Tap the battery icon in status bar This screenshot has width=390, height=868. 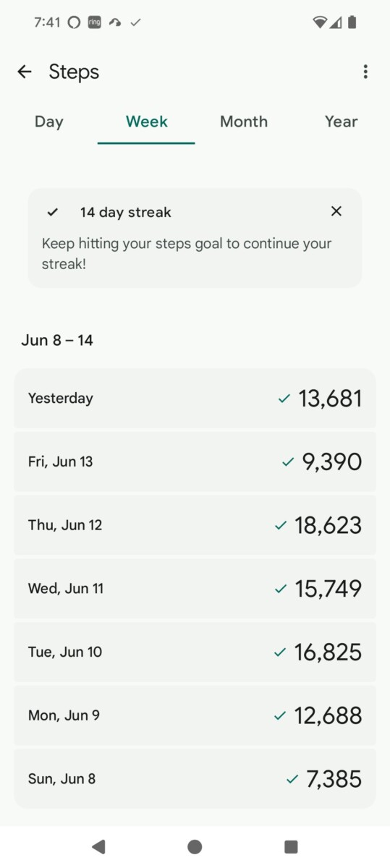coord(352,22)
